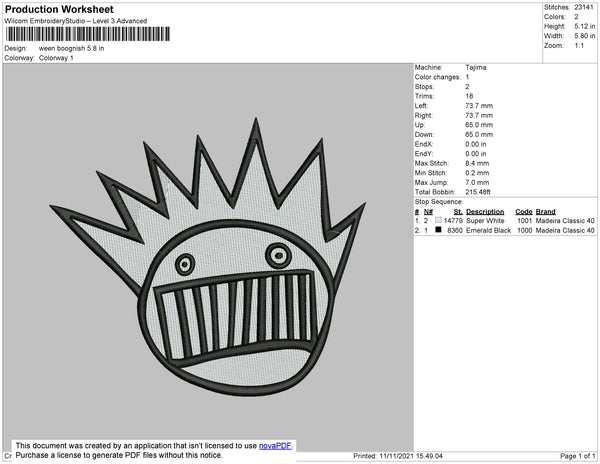Select the 'Colorway 1' value

point(56,58)
